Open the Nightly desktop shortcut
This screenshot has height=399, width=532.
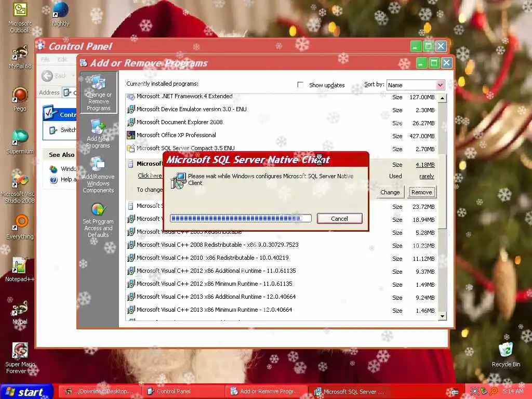60,14
